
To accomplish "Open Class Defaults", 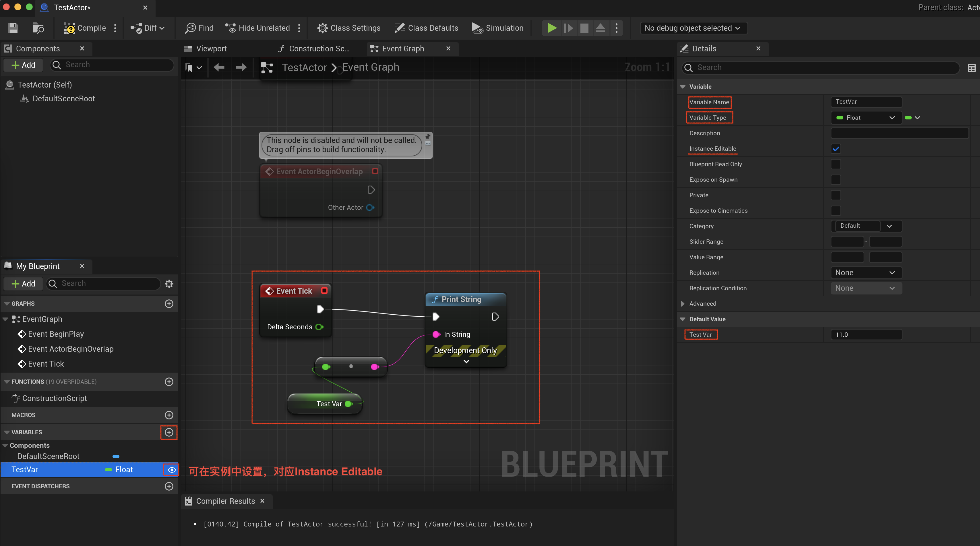I will 427,28.
